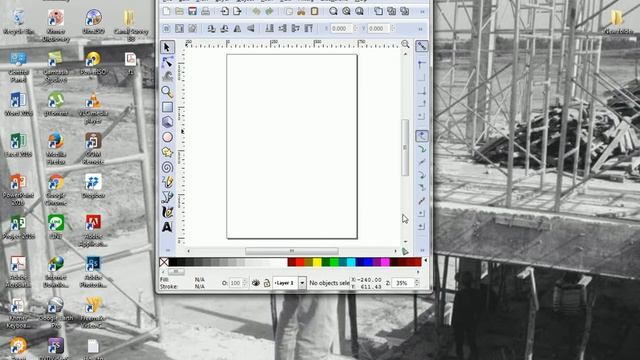
Task: Toggle the enable snapping button
Action: (422, 46)
